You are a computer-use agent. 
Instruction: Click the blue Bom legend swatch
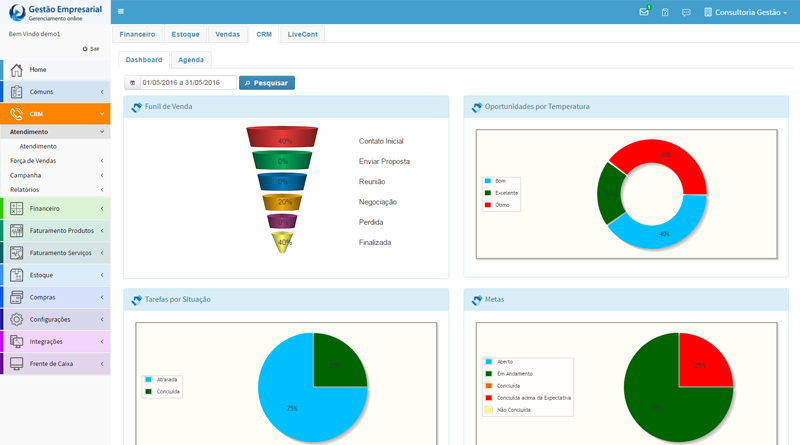[488, 181]
